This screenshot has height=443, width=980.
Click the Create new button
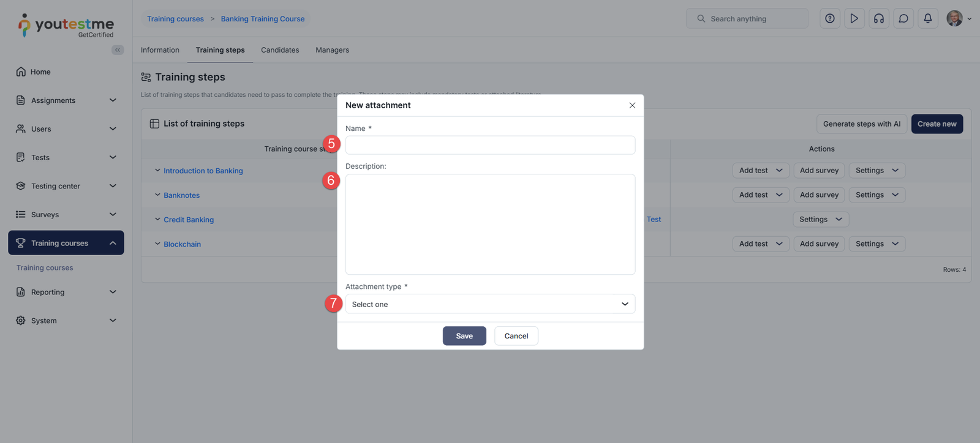937,124
